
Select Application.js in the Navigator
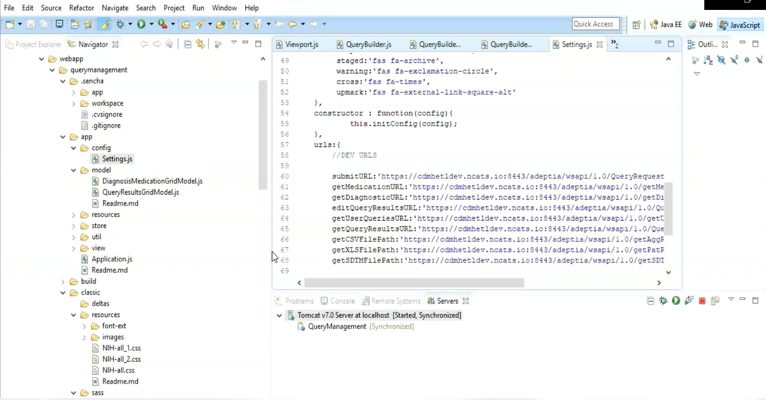pyautogui.click(x=106, y=259)
